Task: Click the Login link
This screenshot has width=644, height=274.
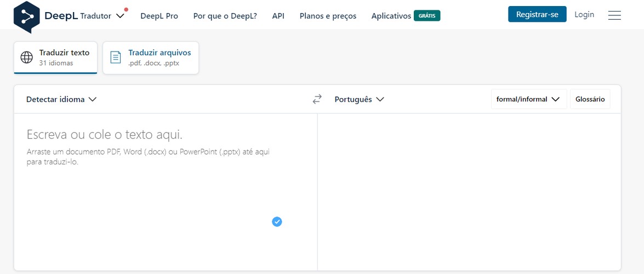Action: [x=584, y=14]
